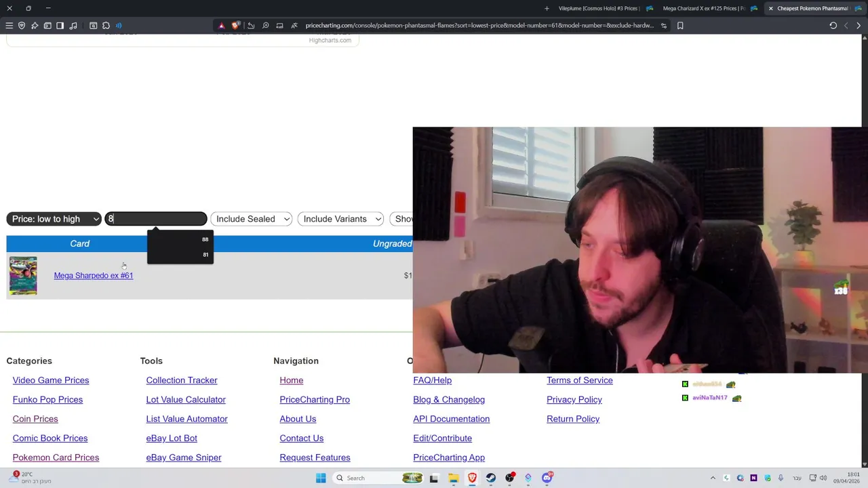This screenshot has width=868, height=488.
Task: Switch to the Vileplume Cosmos Holo tab
Action: pyautogui.click(x=598, y=8)
